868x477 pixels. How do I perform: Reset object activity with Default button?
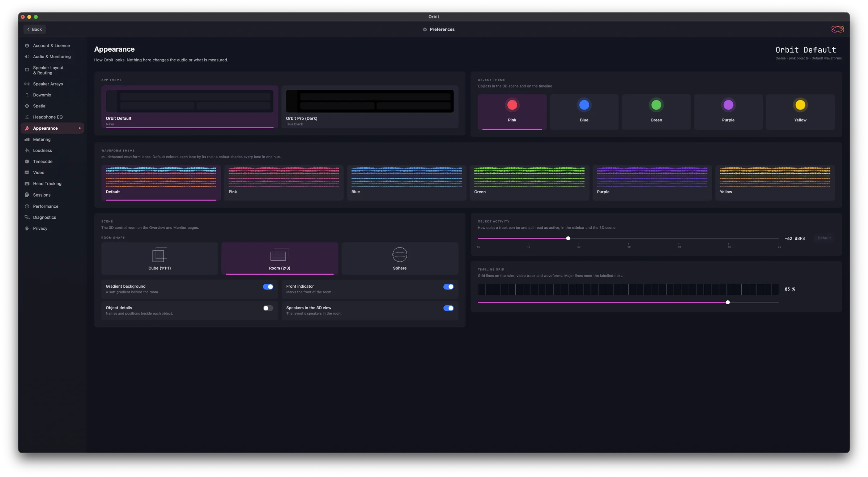point(824,238)
